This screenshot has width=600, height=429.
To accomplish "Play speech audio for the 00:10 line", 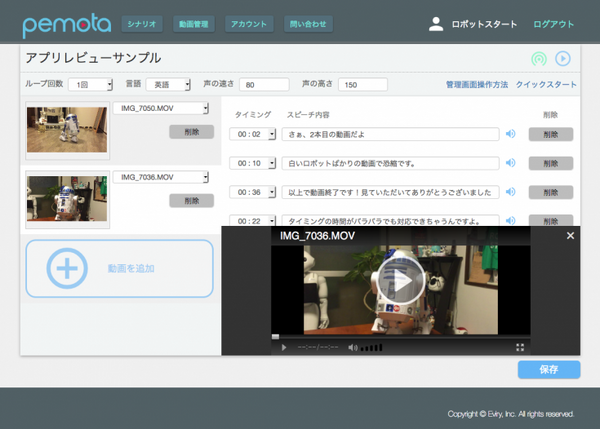I will 510,163.
